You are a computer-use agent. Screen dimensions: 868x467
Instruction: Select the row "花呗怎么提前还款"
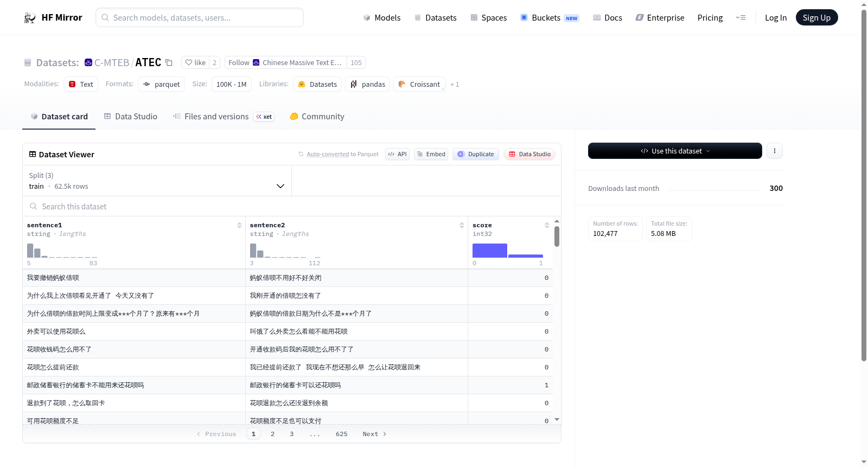point(288,367)
